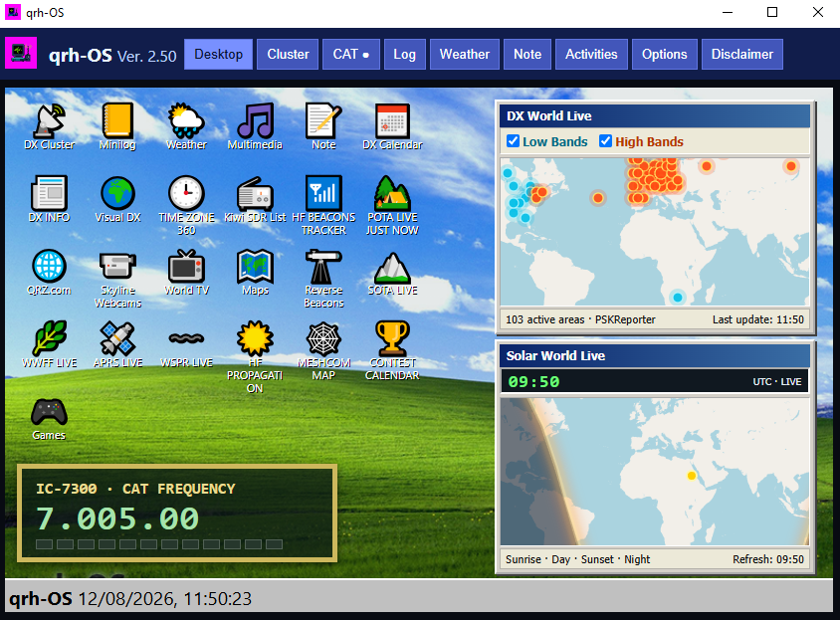Viewport: 840px width, 620px height.
Task: Open HF PROPAGATION sun icon
Action: pyautogui.click(x=255, y=357)
